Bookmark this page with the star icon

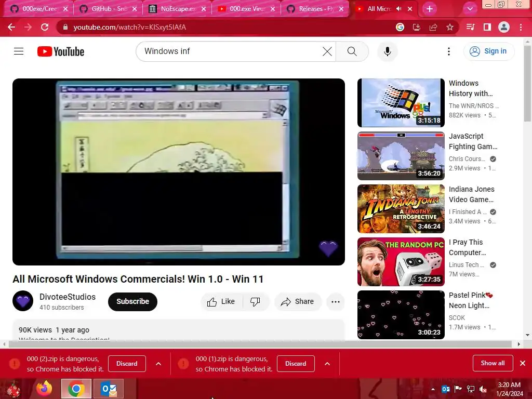point(450,27)
